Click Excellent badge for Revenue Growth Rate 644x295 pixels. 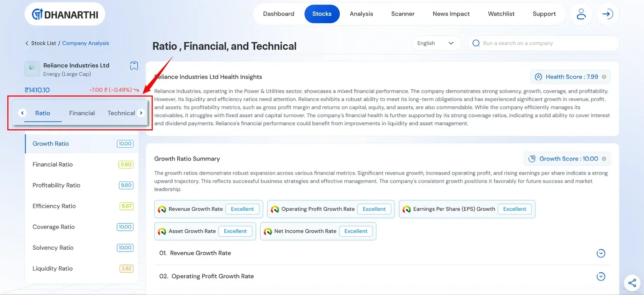242,209
